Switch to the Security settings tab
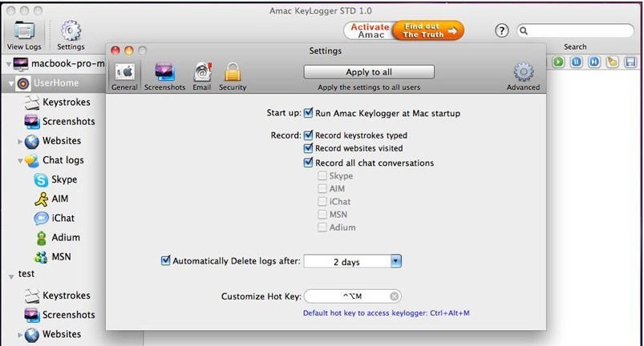 point(233,77)
